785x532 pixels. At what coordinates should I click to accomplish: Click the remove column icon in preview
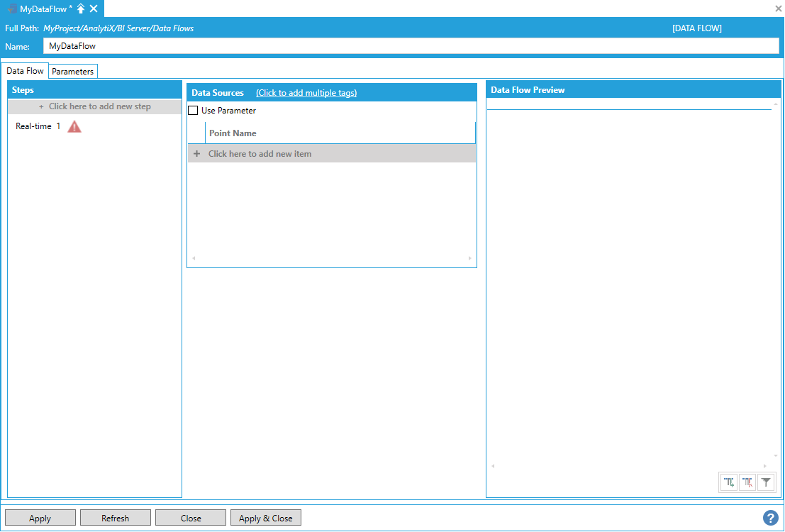click(x=747, y=482)
